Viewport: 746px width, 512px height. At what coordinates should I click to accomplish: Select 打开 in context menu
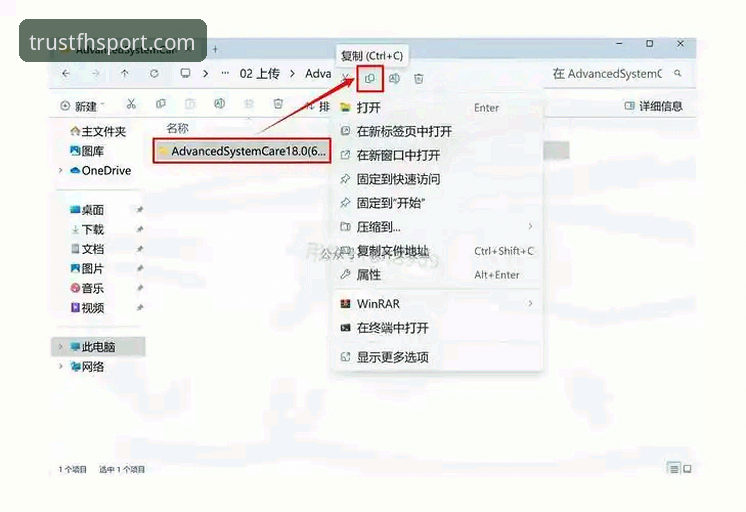point(437,108)
